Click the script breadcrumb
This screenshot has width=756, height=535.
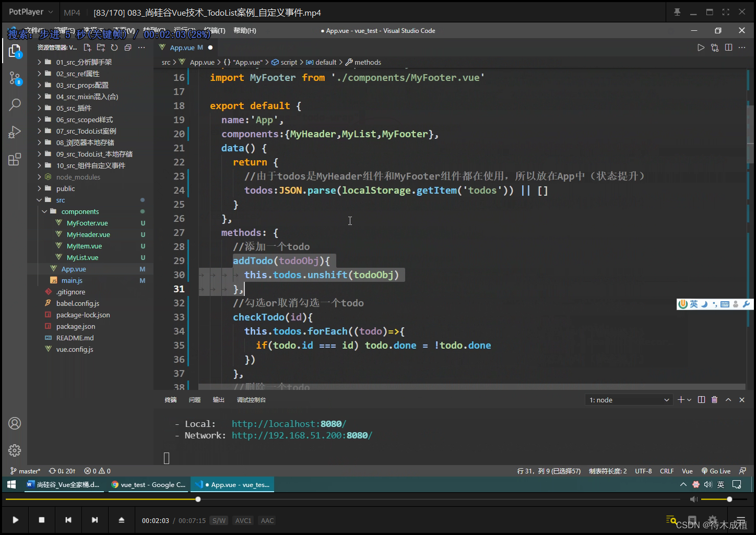[285, 62]
